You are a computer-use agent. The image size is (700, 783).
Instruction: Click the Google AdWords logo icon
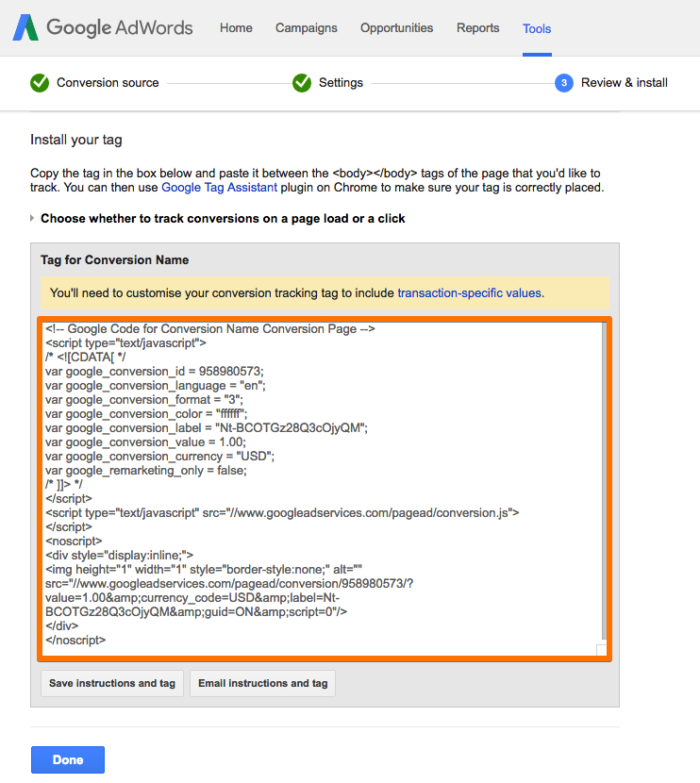[25, 27]
